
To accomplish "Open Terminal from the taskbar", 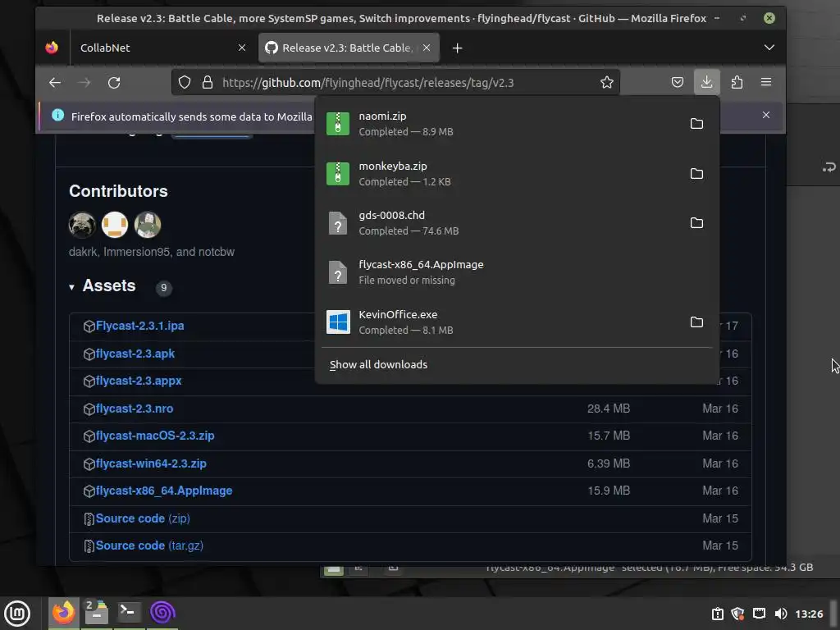I will tap(129, 612).
